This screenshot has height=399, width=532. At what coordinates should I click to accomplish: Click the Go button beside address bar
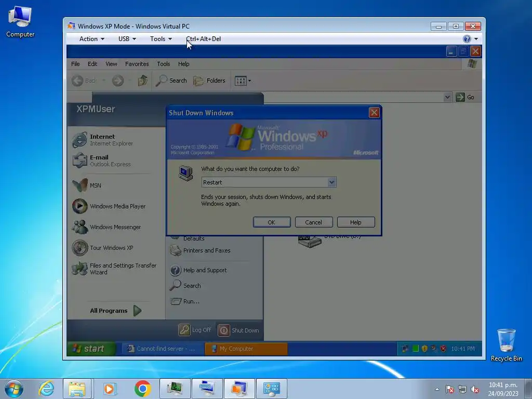click(x=465, y=97)
